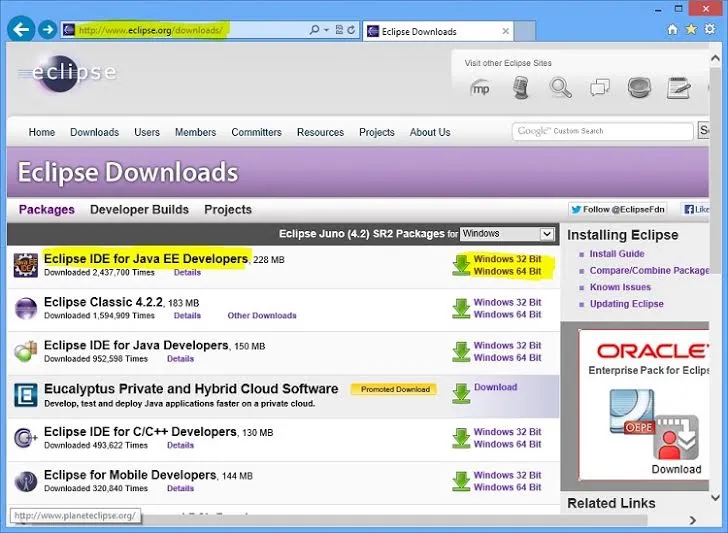Open the Install Guide link

(x=617, y=254)
